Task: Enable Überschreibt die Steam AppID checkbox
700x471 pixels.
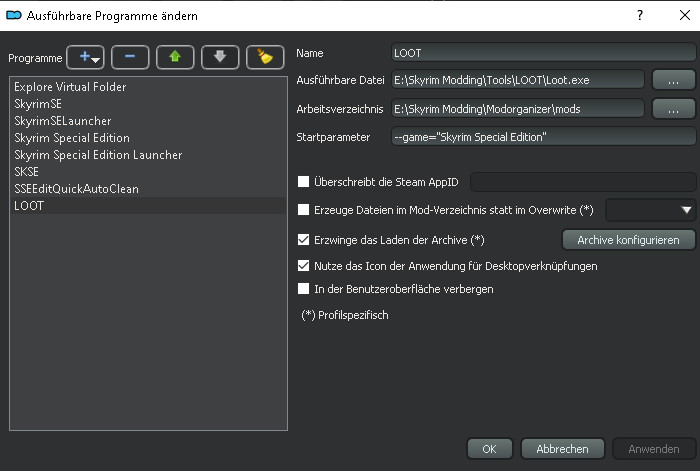Action: click(x=304, y=181)
